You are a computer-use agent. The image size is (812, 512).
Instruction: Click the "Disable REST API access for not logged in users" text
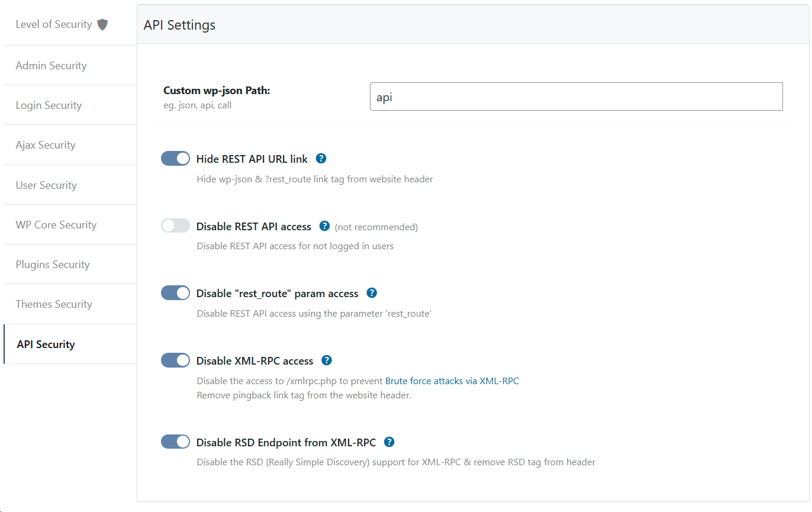coord(295,246)
